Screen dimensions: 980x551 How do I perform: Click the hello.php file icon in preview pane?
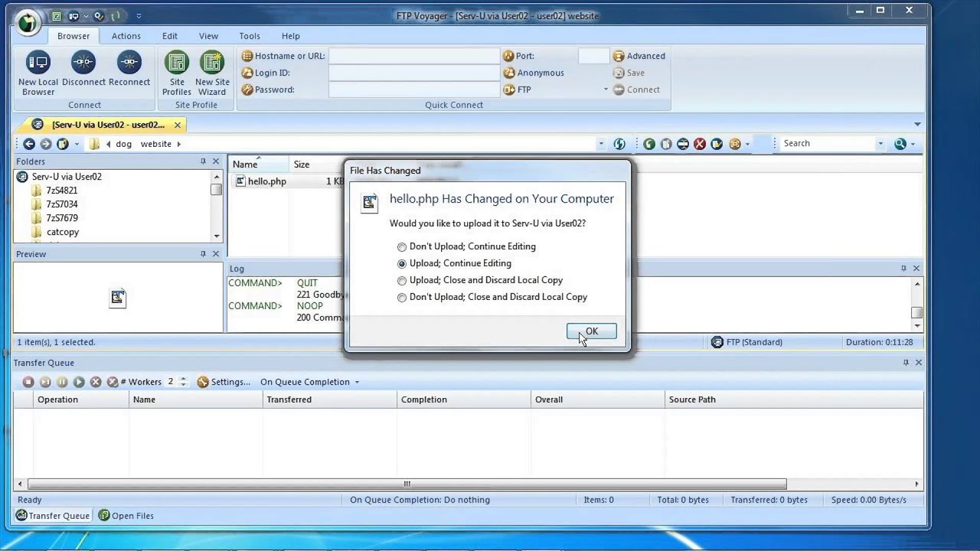pyautogui.click(x=117, y=298)
